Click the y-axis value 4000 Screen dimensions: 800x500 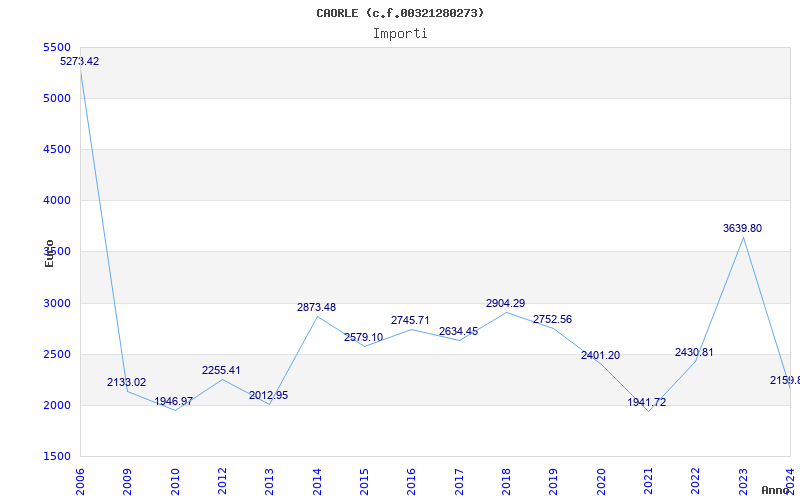pyautogui.click(x=57, y=201)
